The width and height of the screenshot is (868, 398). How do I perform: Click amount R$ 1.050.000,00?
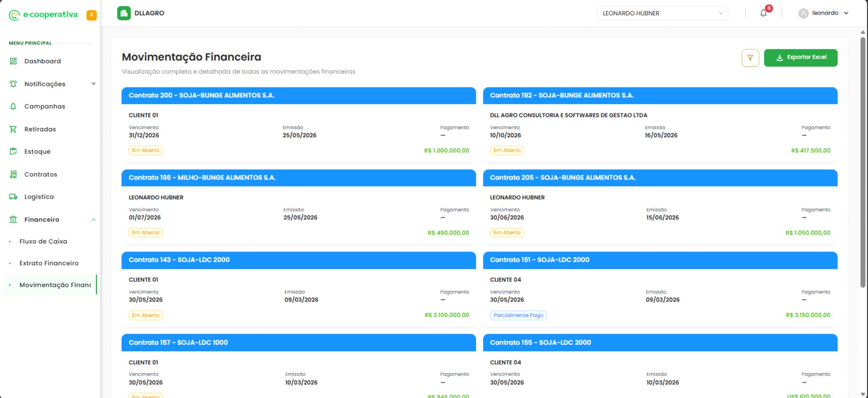pyautogui.click(x=808, y=233)
